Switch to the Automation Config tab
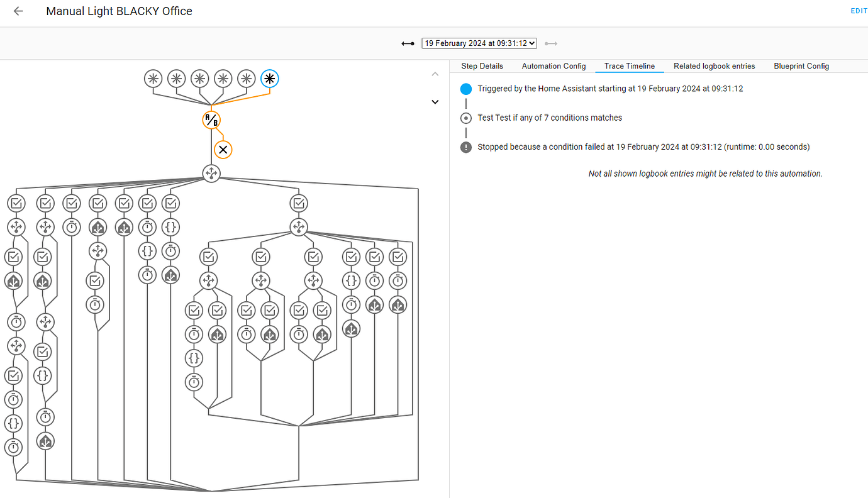 (x=553, y=66)
